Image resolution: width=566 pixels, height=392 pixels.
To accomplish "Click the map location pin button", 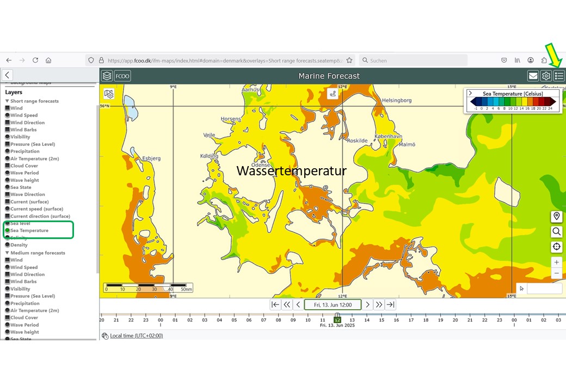I will click(x=556, y=217).
